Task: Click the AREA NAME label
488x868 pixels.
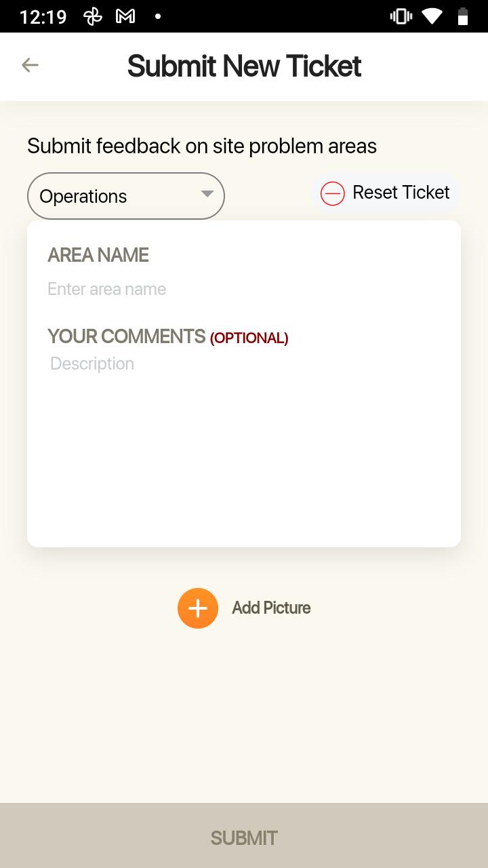Action: pos(98,255)
